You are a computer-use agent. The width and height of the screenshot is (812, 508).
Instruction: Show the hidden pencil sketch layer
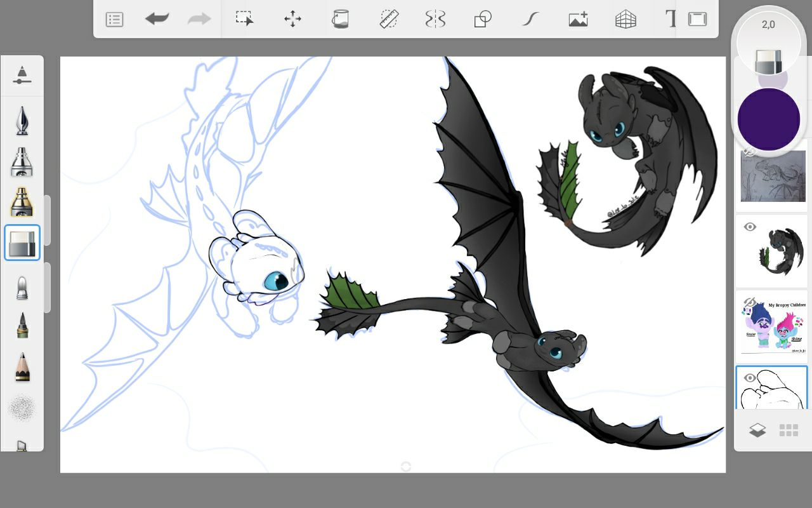(x=749, y=152)
